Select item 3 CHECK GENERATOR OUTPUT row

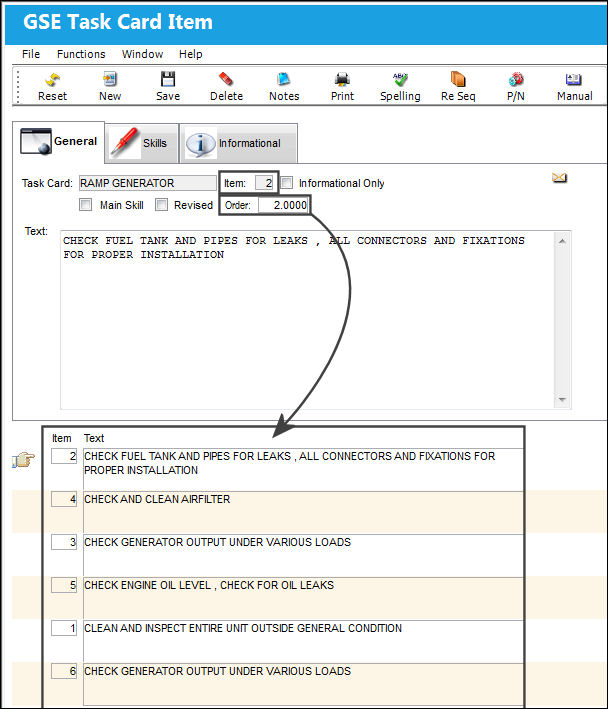(303, 556)
